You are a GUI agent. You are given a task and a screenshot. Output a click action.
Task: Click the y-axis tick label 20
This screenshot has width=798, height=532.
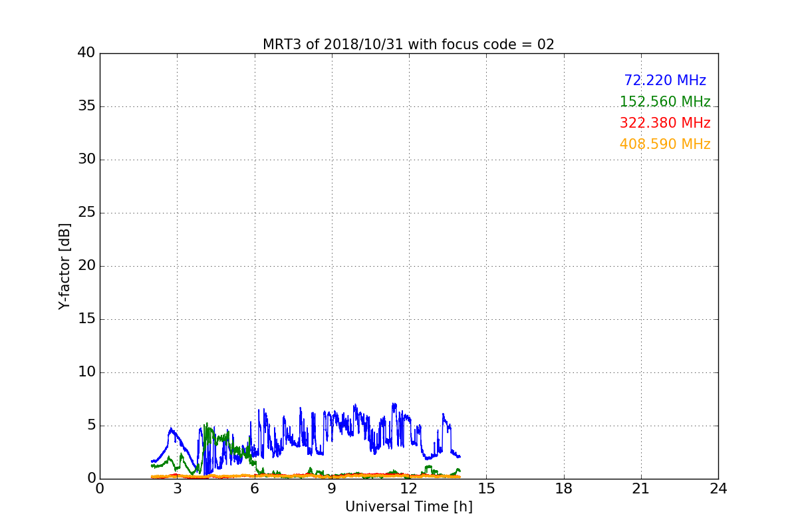coord(86,266)
